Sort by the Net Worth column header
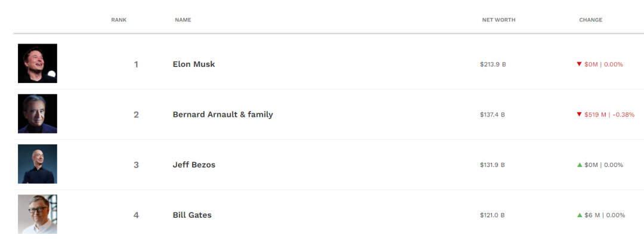The width and height of the screenshot is (644, 244). coord(499,20)
